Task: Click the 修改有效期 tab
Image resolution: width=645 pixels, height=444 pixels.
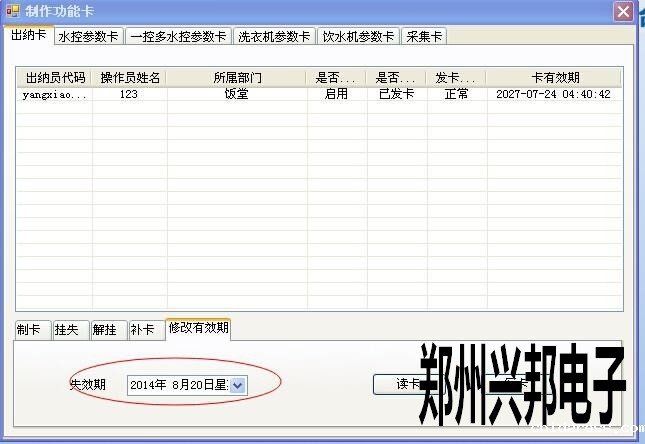Action: (198, 327)
